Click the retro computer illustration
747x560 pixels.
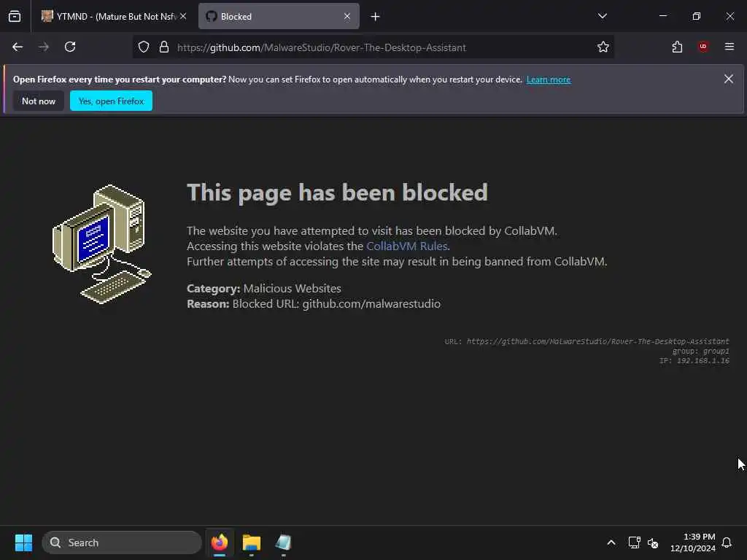[101, 244]
